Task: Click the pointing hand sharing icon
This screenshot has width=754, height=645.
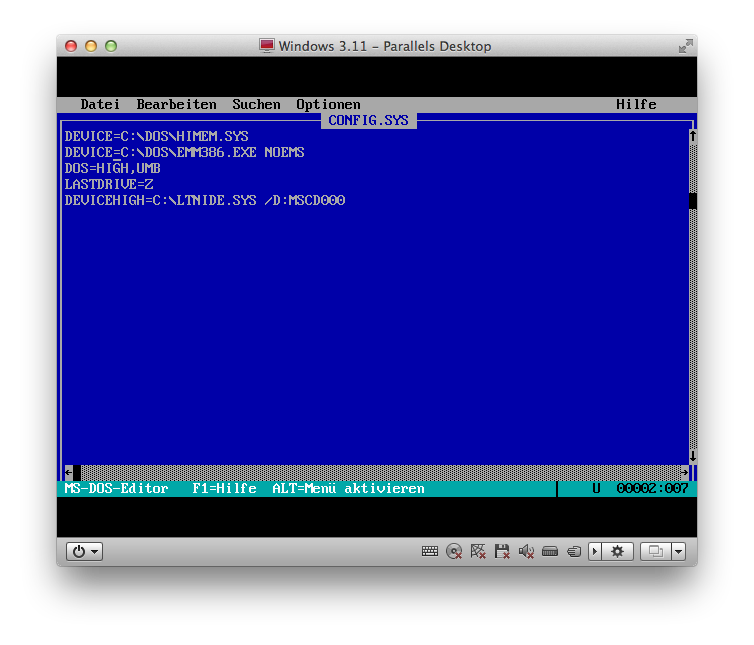Action: [574, 551]
